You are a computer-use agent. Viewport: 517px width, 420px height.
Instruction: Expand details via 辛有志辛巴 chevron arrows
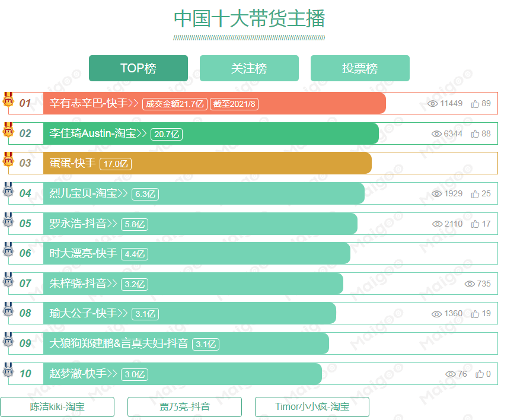coord(134,103)
